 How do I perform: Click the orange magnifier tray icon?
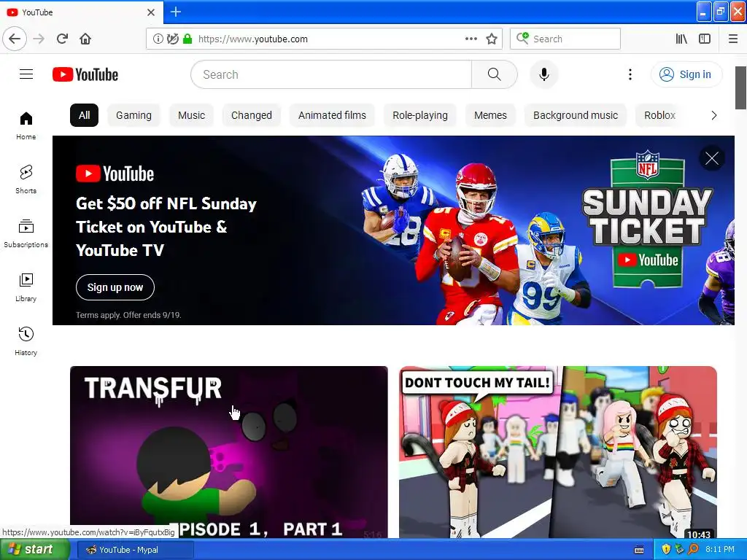click(x=693, y=549)
